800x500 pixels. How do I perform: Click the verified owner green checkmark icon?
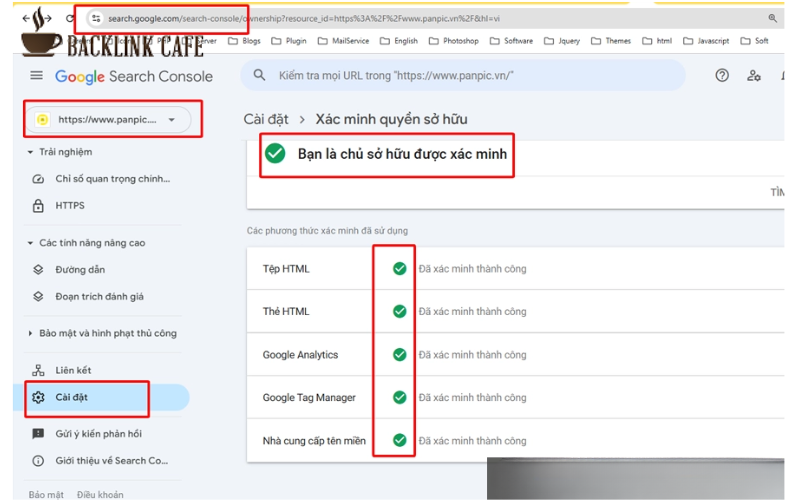point(276,154)
